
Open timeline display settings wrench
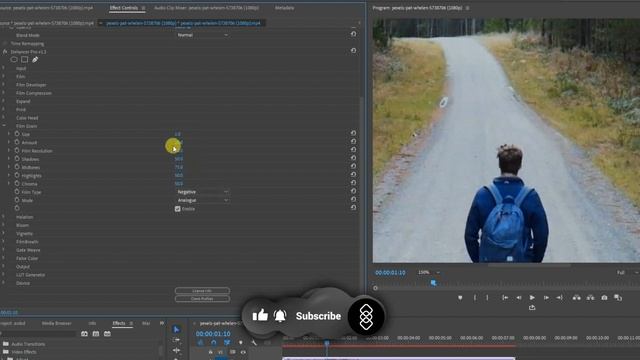point(254,342)
